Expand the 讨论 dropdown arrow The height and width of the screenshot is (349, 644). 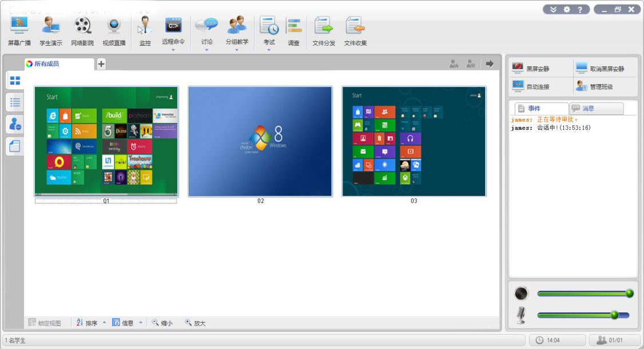coord(206,50)
